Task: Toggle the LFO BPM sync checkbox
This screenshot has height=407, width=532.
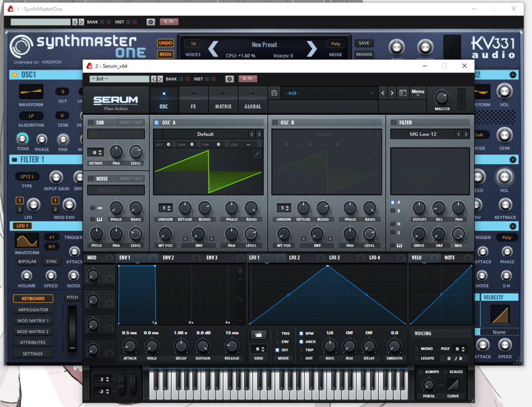Action: [x=301, y=333]
